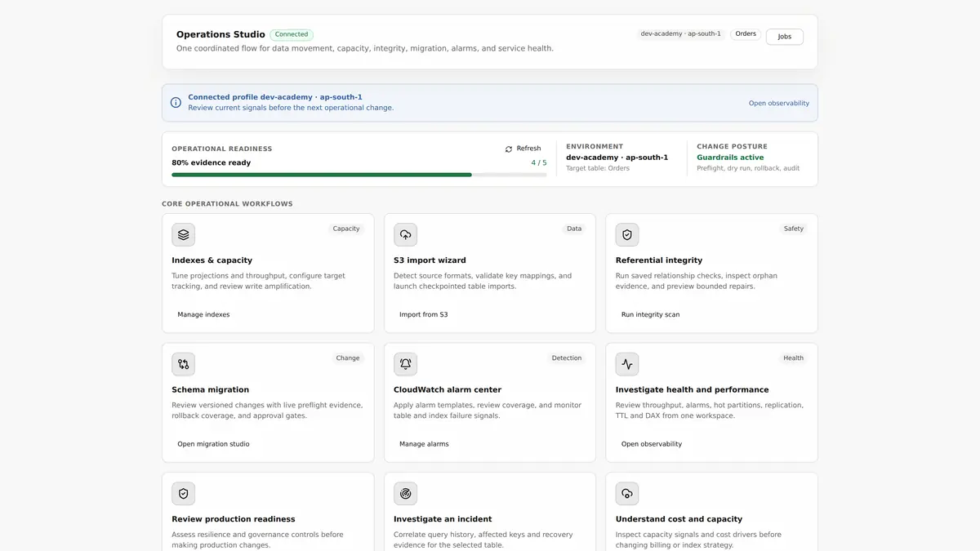This screenshot has width=980, height=551.
Task: Click the S3 import wizard title
Action: 430,260
